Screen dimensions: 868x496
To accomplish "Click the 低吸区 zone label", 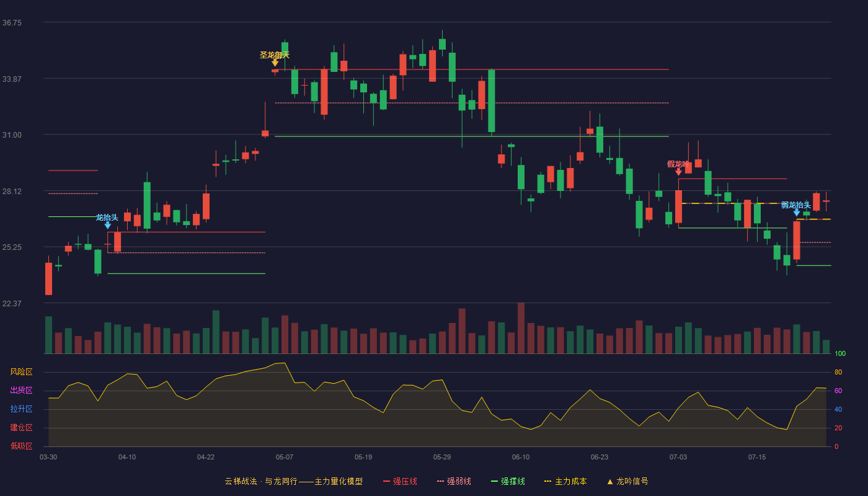I will click(21, 446).
